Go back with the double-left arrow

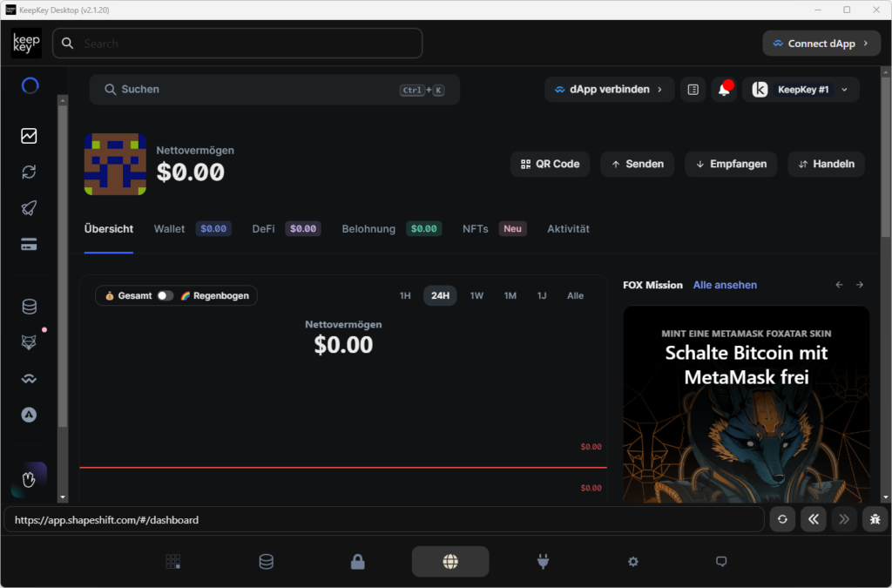click(x=814, y=518)
